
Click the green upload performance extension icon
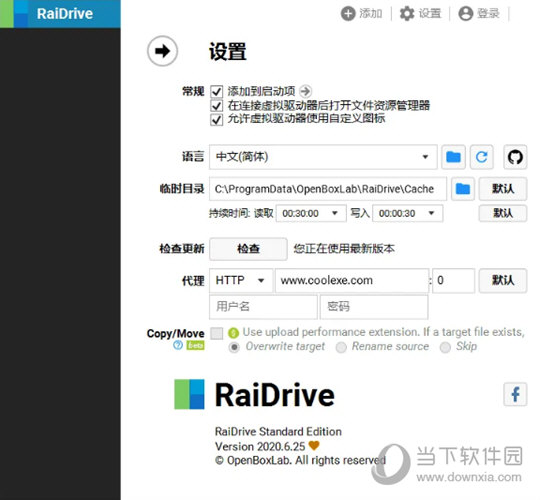233,333
